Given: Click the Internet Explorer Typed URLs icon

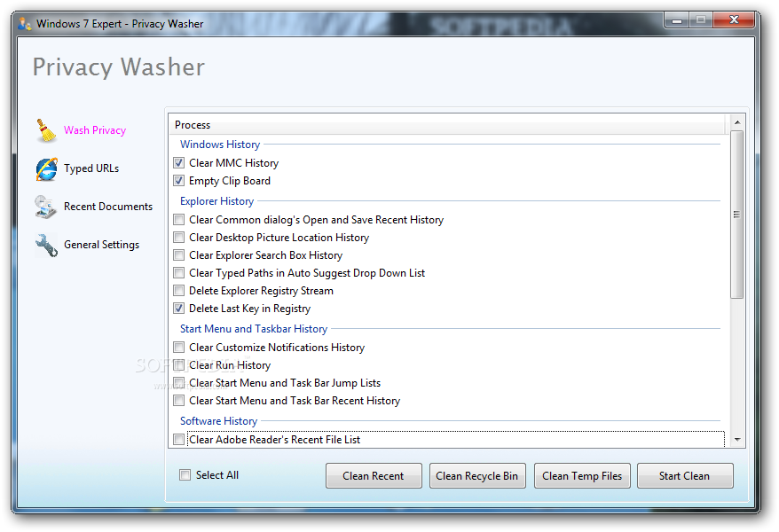Looking at the screenshot, I should click(46, 168).
